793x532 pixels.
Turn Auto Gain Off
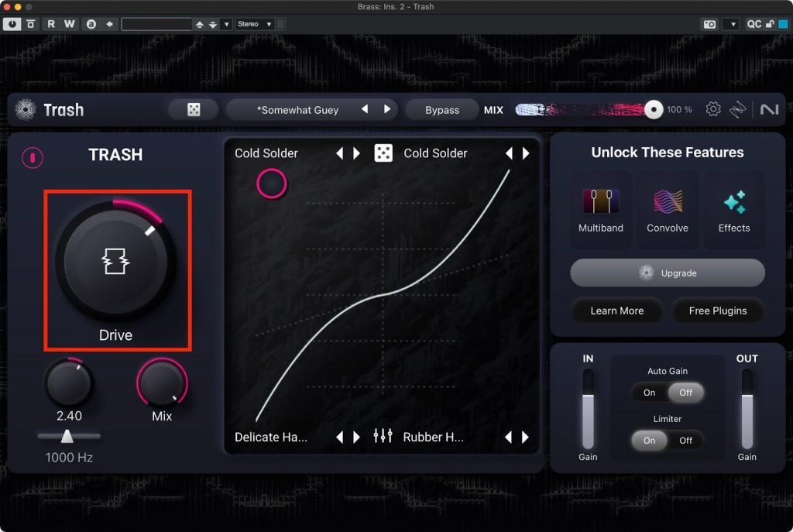[685, 393]
